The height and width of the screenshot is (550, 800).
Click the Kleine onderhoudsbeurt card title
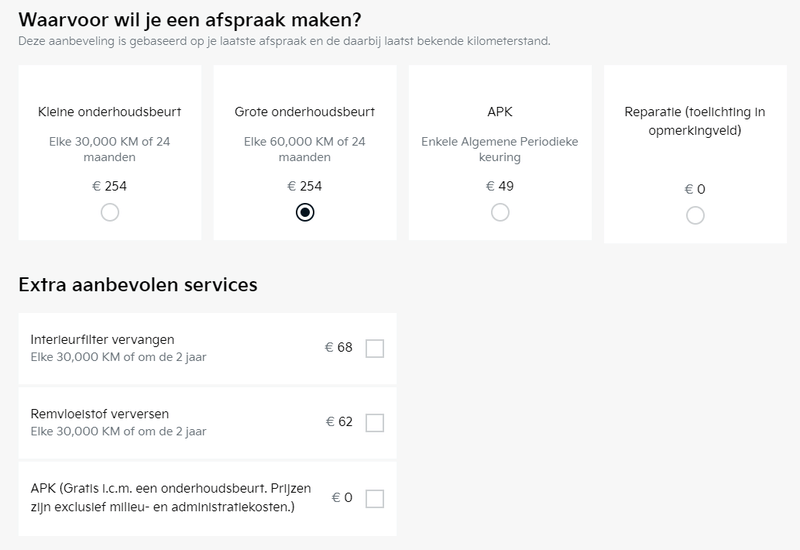tap(110, 112)
